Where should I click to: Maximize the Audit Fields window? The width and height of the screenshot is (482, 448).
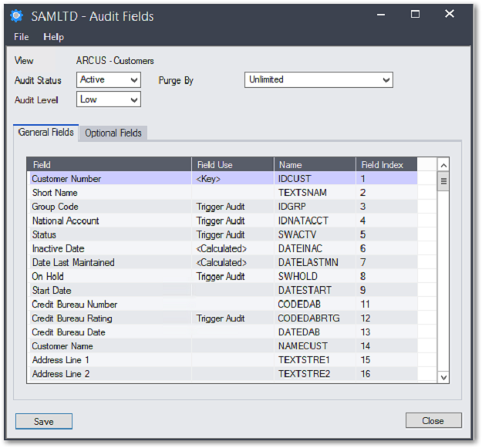416,14
